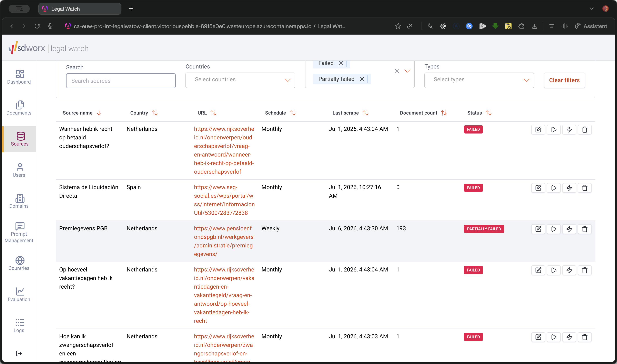The image size is (617, 364).
Task: Open Prompt Management in sidebar
Action: pos(19,232)
